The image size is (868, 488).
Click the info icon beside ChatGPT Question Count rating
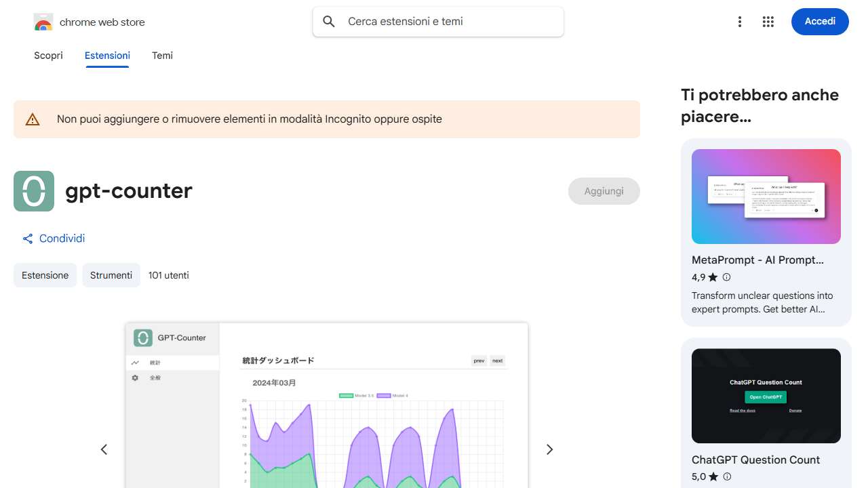coord(726,476)
